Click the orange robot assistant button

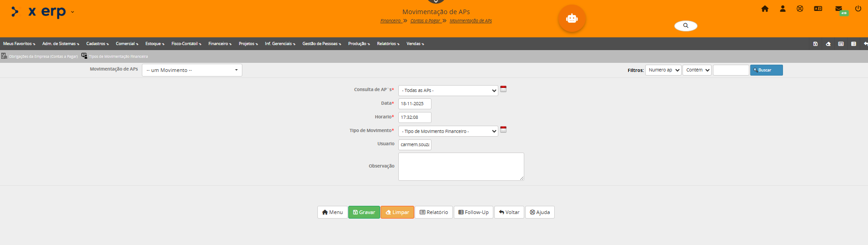[572, 19]
